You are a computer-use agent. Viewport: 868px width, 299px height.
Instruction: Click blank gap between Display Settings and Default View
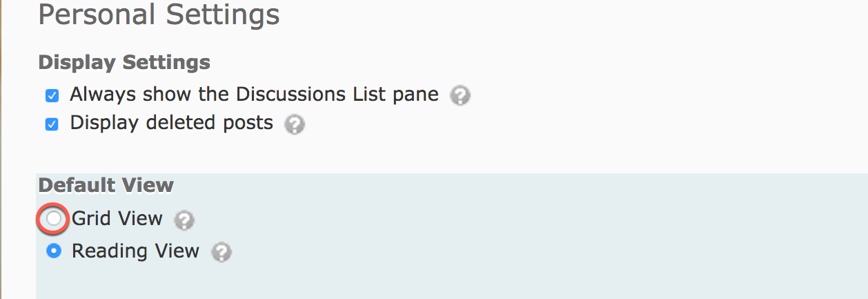click(x=414, y=155)
